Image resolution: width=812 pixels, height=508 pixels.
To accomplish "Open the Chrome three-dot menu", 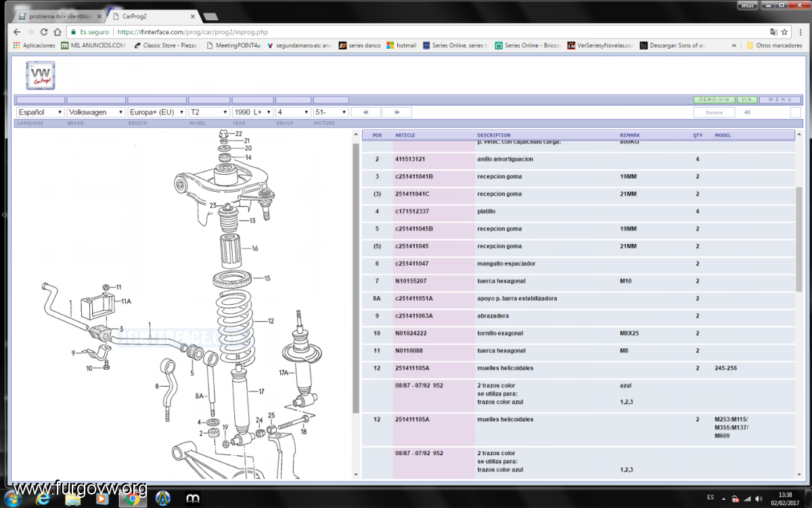I will point(800,32).
